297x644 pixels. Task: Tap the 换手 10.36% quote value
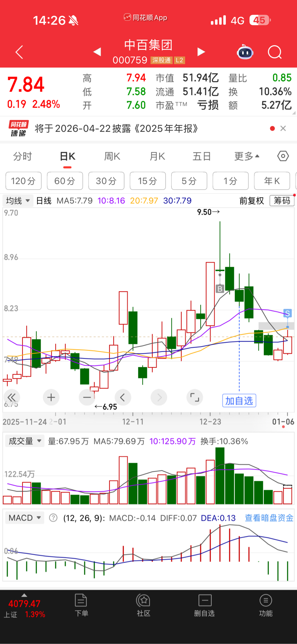[275, 92]
